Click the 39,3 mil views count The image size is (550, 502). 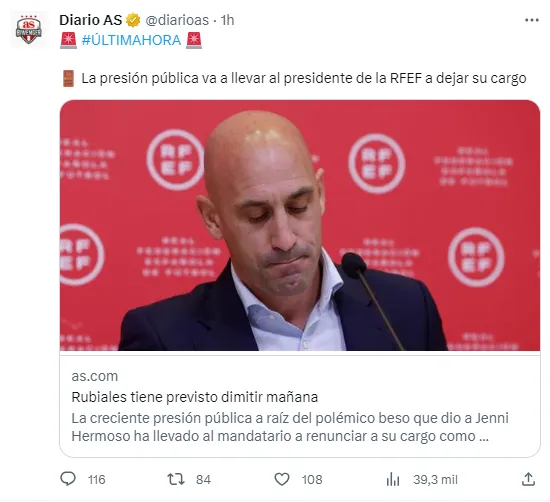tap(435, 480)
